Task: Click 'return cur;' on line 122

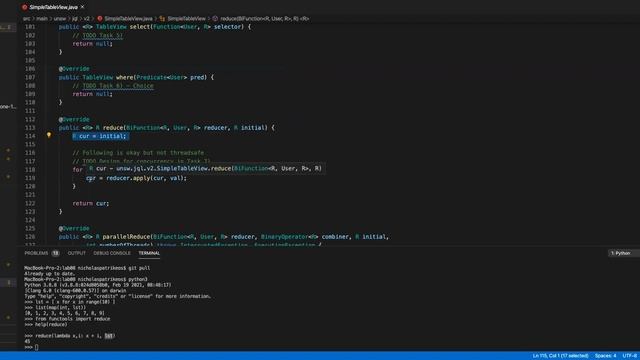Action: pyautogui.click(x=91, y=203)
